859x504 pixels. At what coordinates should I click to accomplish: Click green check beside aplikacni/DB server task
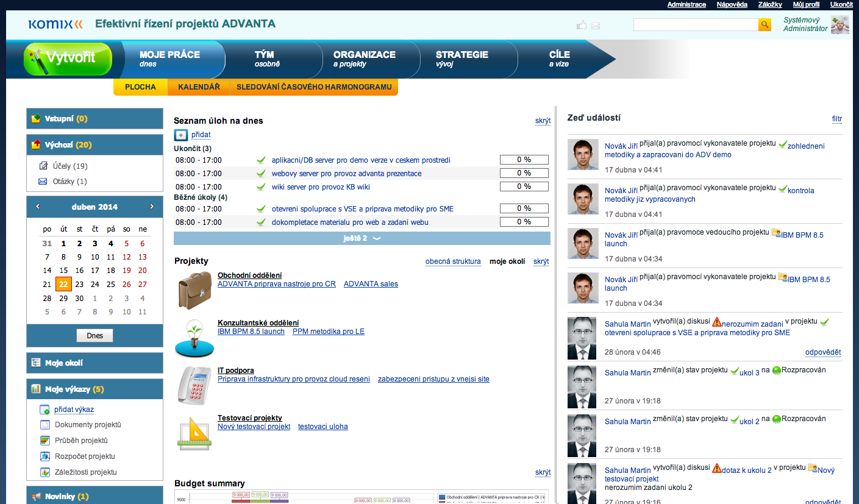(x=261, y=160)
